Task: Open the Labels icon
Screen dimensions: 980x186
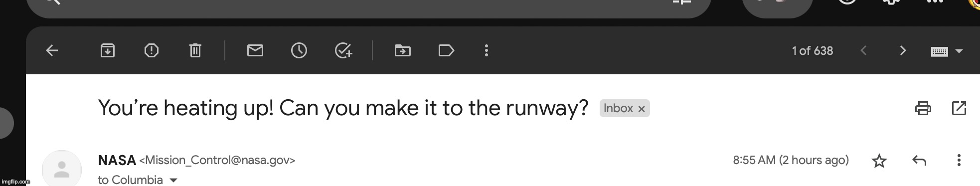Action: (x=446, y=50)
